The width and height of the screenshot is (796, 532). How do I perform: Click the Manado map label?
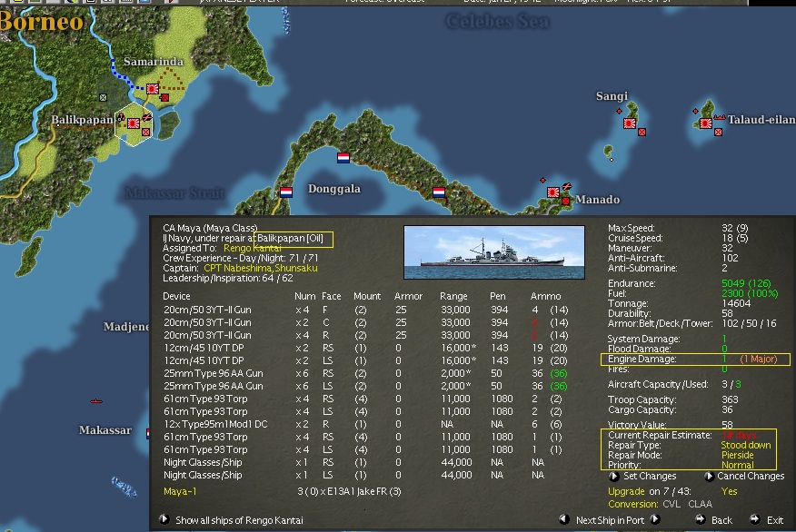597,200
